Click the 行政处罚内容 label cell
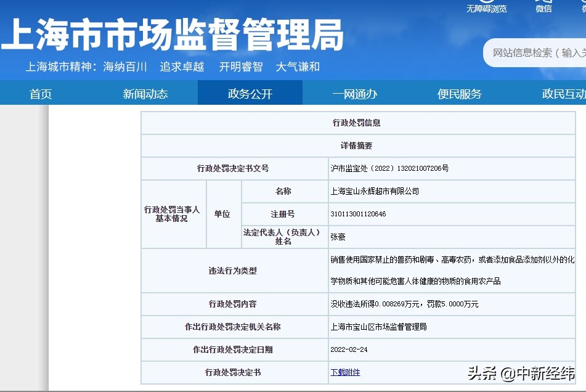The image size is (586, 392). coord(235,304)
